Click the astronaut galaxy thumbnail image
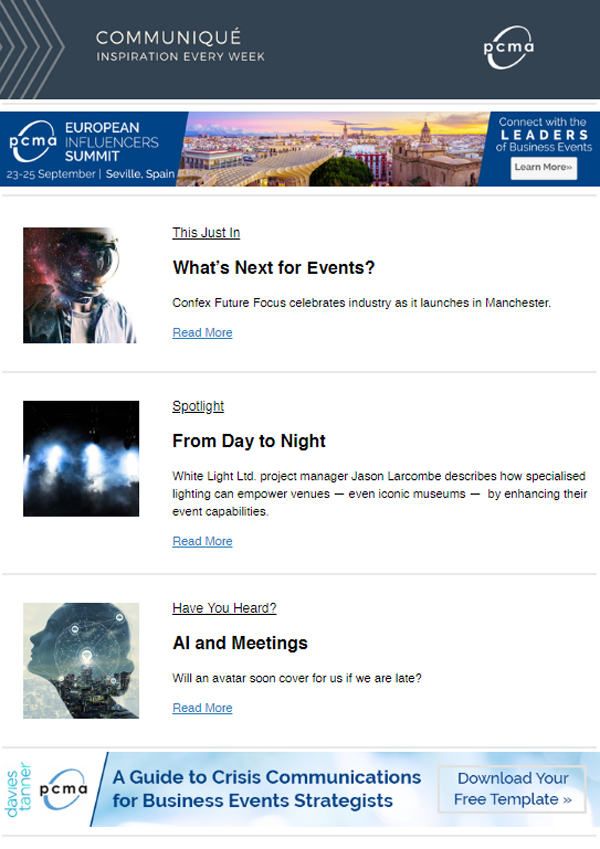The image size is (600, 849). tap(80, 285)
